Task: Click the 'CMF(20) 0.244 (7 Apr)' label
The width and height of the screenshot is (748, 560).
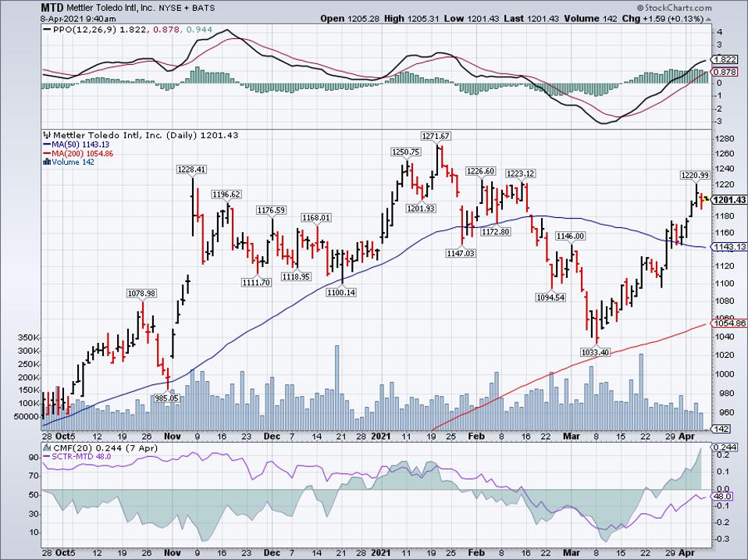Action: coord(105,448)
